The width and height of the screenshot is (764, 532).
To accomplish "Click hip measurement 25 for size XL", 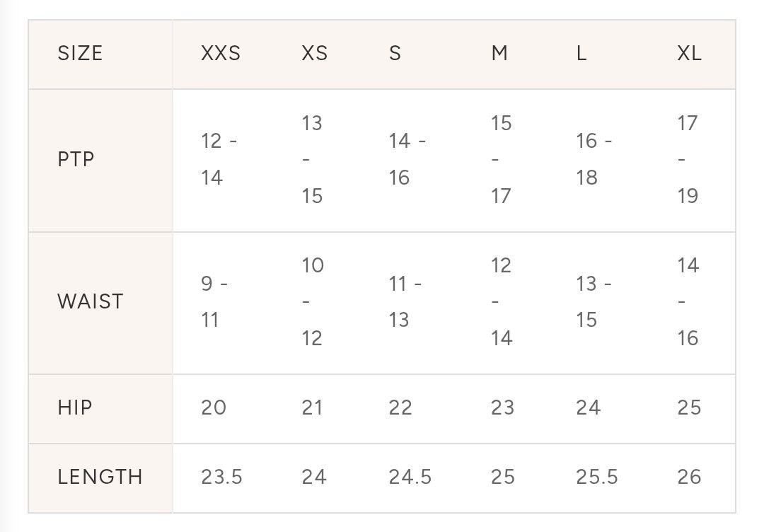I will 689,407.
